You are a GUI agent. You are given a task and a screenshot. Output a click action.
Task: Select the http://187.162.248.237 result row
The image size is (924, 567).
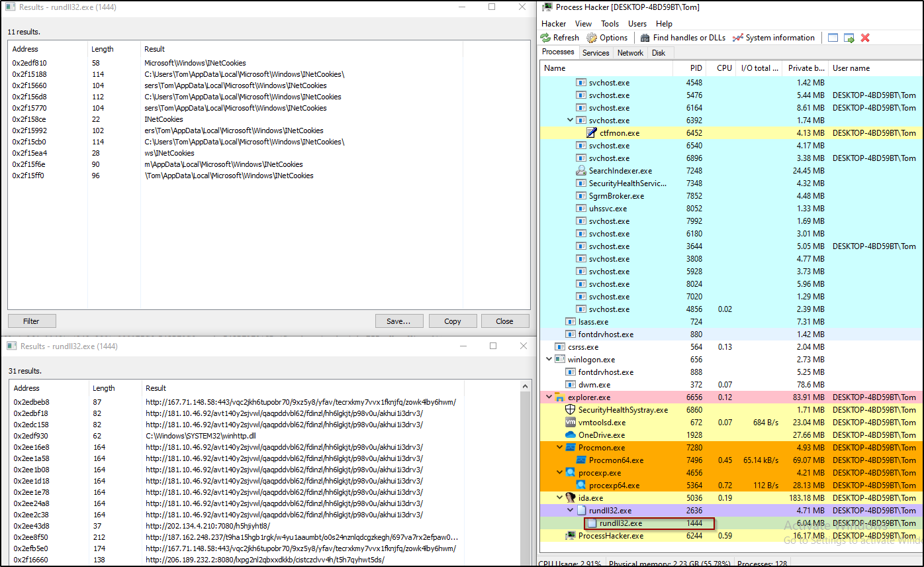click(265, 537)
